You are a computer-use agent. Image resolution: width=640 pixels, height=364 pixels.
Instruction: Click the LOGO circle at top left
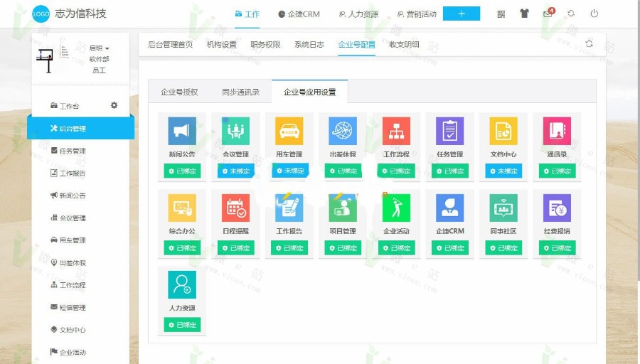tap(41, 14)
